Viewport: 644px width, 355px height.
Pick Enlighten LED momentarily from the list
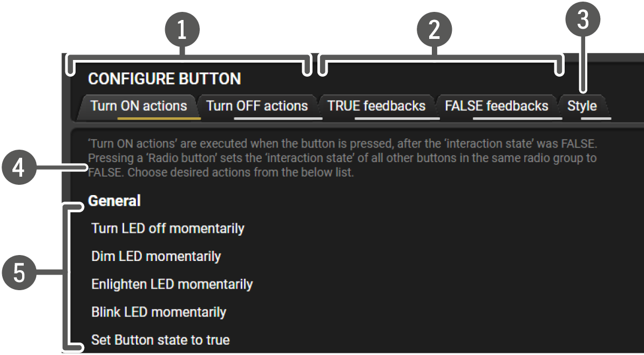click(172, 284)
